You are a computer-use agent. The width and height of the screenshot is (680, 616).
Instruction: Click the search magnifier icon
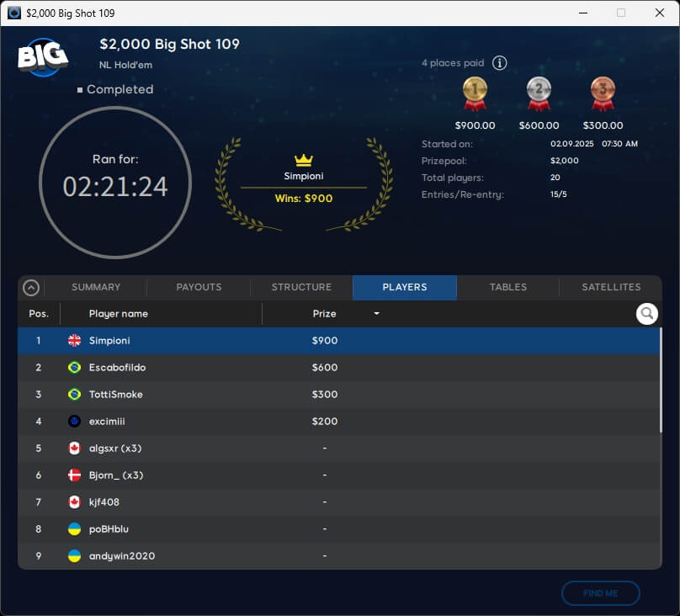click(646, 314)
